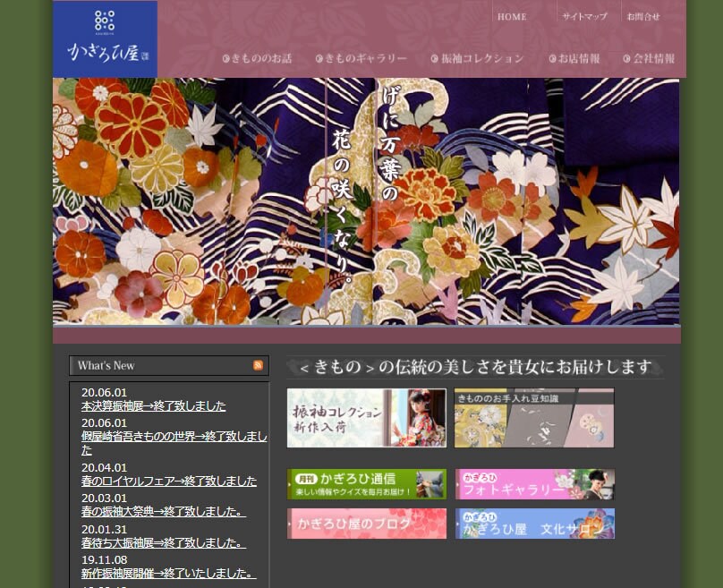This screenshot has height=588, width=723.
Task: Click the date 20.06.01 above 本決算振袖展
Action: pyautogui.click(x=104, y=393)
